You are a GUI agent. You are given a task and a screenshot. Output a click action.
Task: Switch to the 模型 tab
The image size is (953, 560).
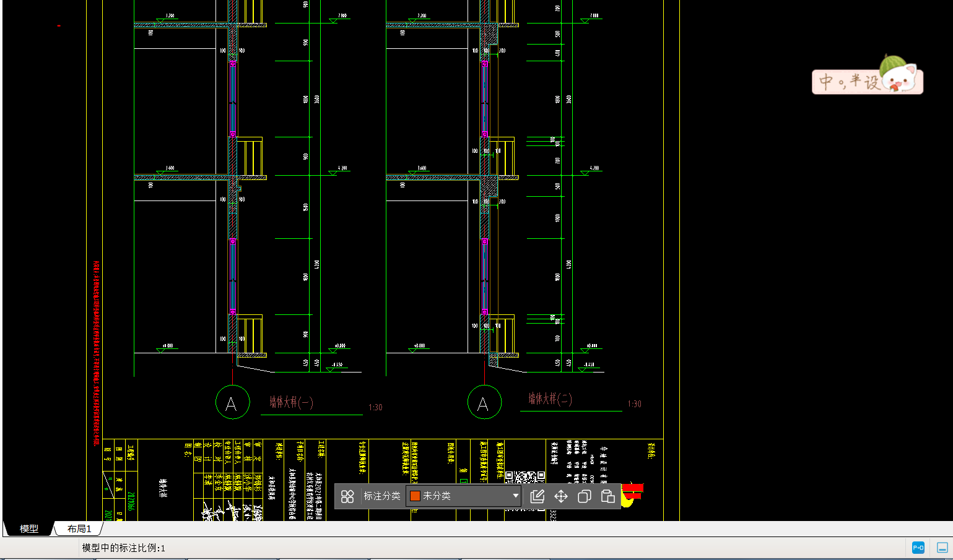click(x=28, y=528)
